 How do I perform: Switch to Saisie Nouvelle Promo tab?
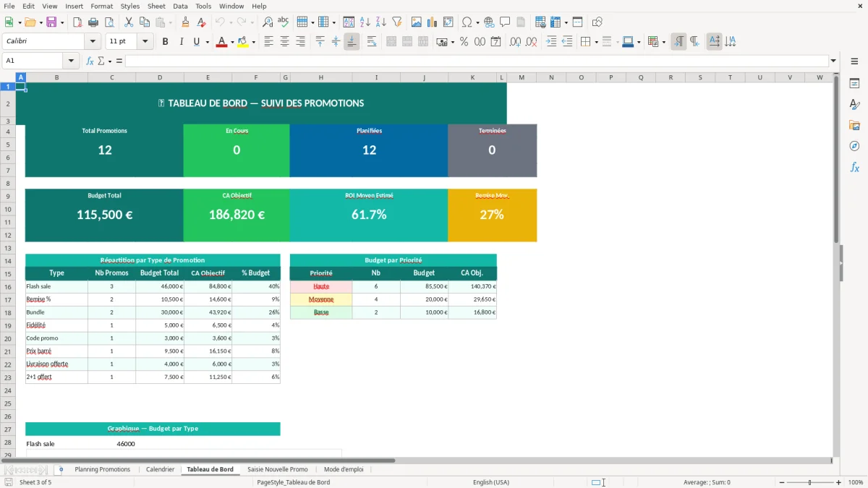[278, 469]
